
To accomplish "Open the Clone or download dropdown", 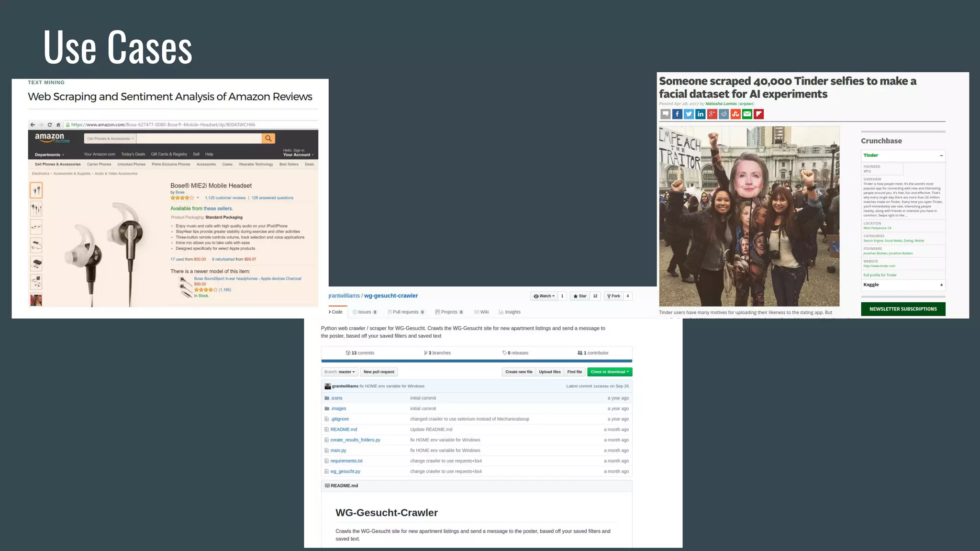I will 609,372.
